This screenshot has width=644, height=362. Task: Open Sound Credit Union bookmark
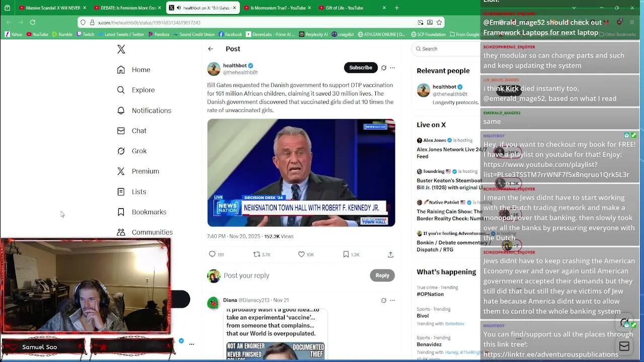click(194, 35)
